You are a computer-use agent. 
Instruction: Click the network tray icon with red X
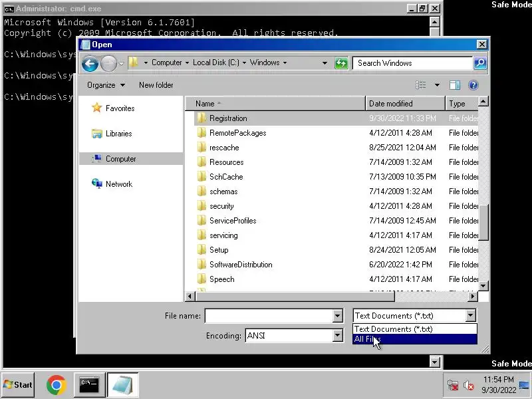point(453,386)
